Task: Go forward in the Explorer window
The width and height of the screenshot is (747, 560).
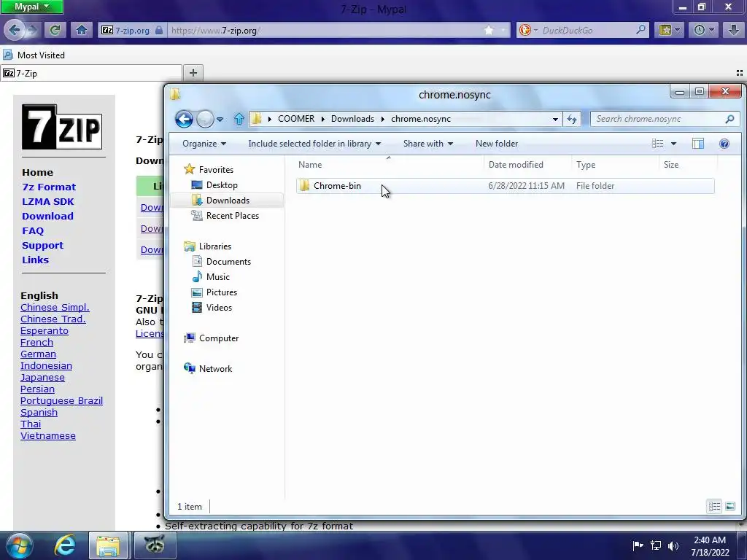Action: 205,119
